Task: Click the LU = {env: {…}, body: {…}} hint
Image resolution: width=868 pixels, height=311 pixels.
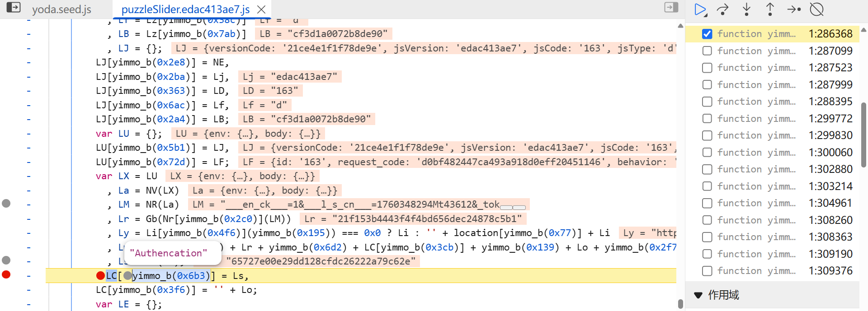Action: pos(248,134)
